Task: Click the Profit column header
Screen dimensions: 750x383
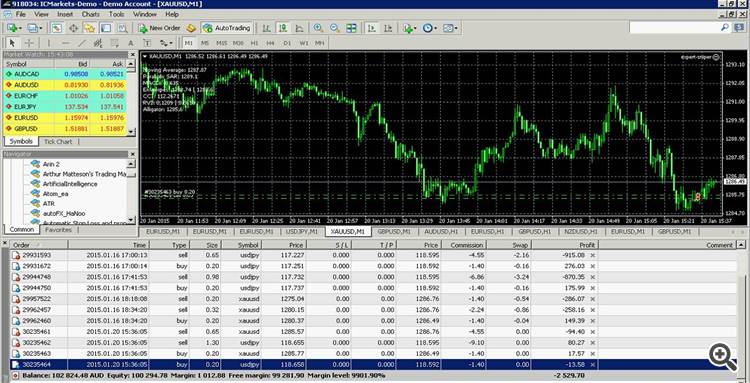Action: tap(564, 245)
